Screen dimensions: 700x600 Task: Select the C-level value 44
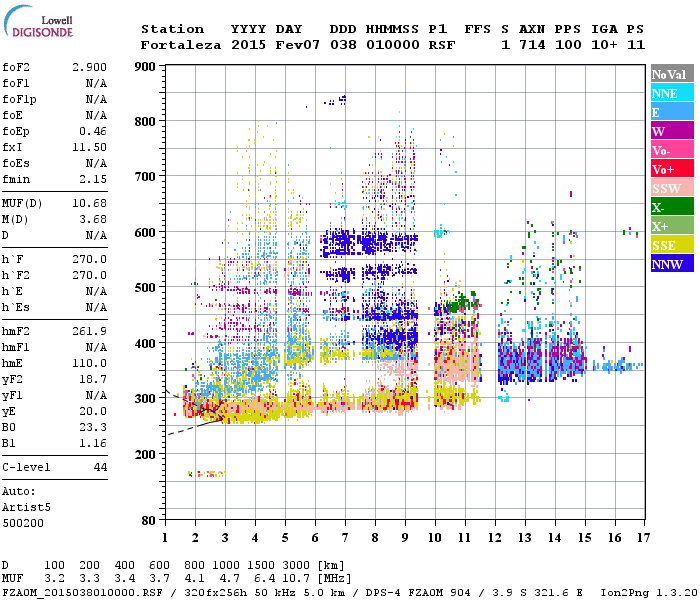click(x=100, y=467)
